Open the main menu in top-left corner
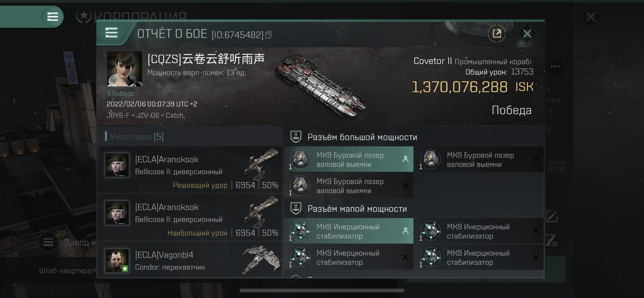This screenshot has height=298, width=644. pos(52,17)
